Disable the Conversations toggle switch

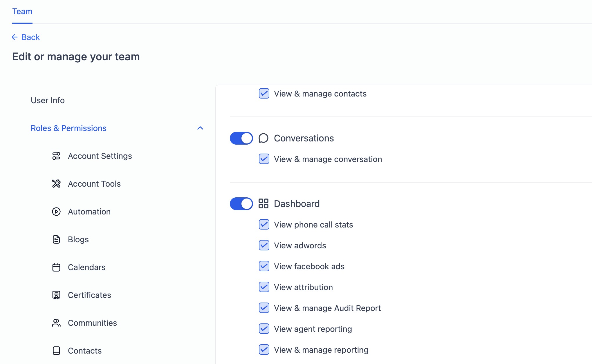tap(241, 138)
